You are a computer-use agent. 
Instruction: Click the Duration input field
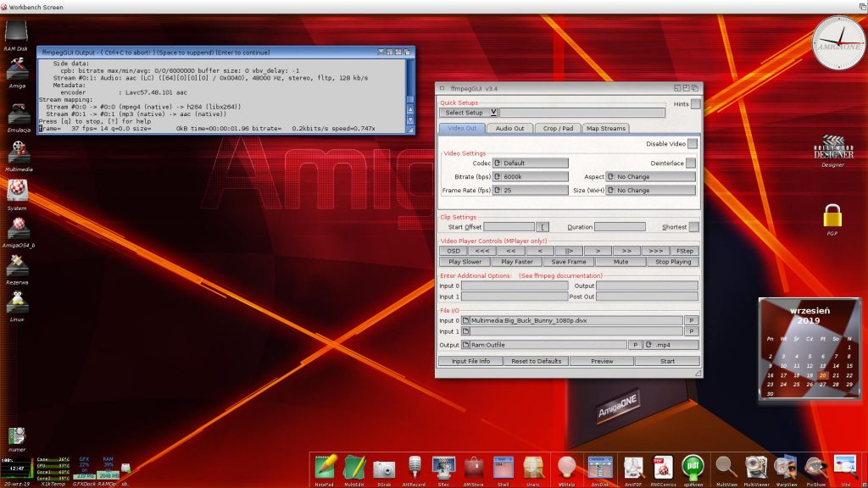[x=620, y=227]
